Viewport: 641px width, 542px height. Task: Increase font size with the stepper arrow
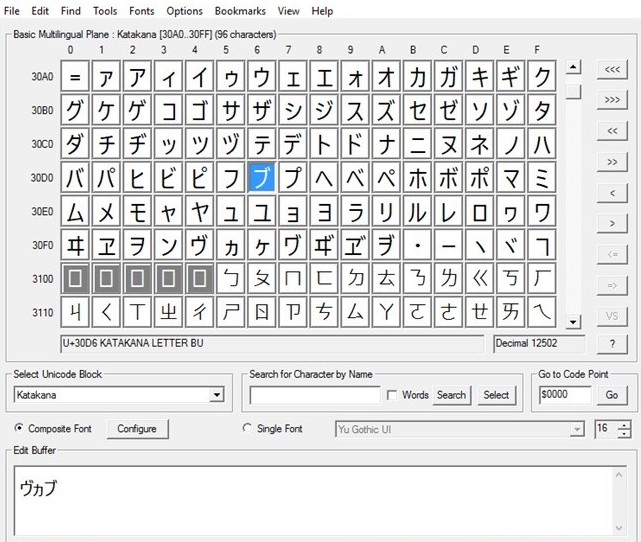[625, 425]
